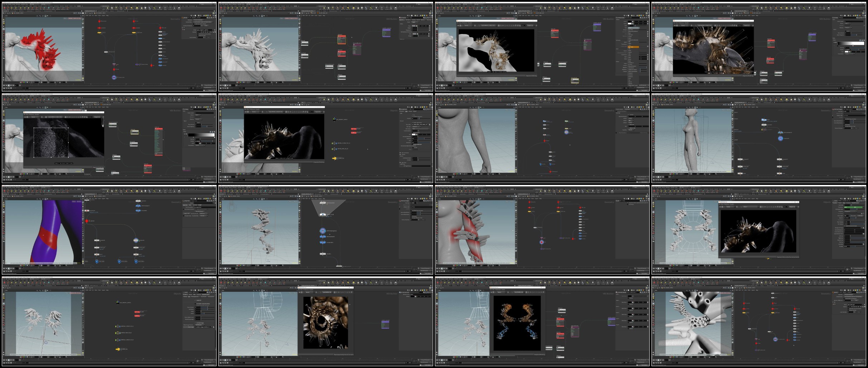Click the blue circled node in red-creature frame
This screenshot has width=868, height=368.
pos(114,77)
